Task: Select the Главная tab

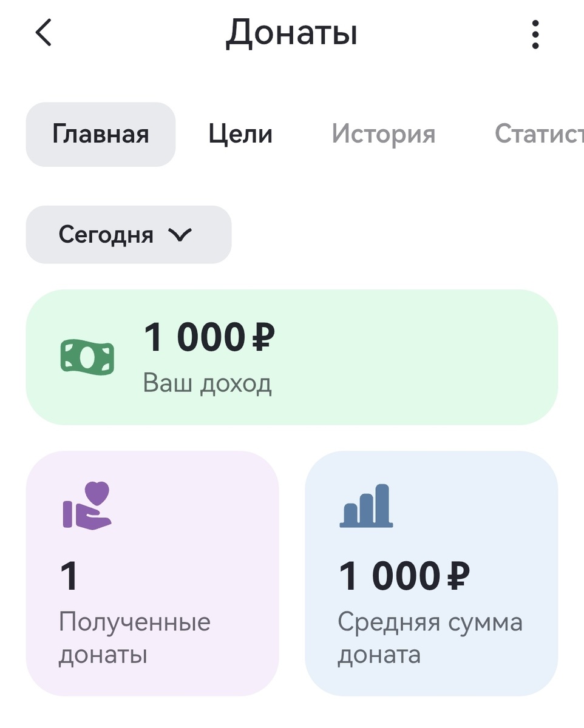Action: click(100, 134)
